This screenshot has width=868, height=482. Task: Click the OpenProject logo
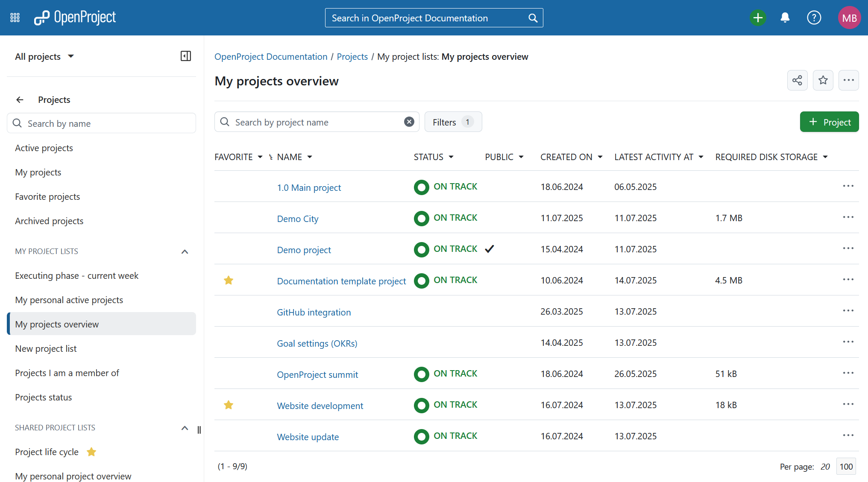75,18
